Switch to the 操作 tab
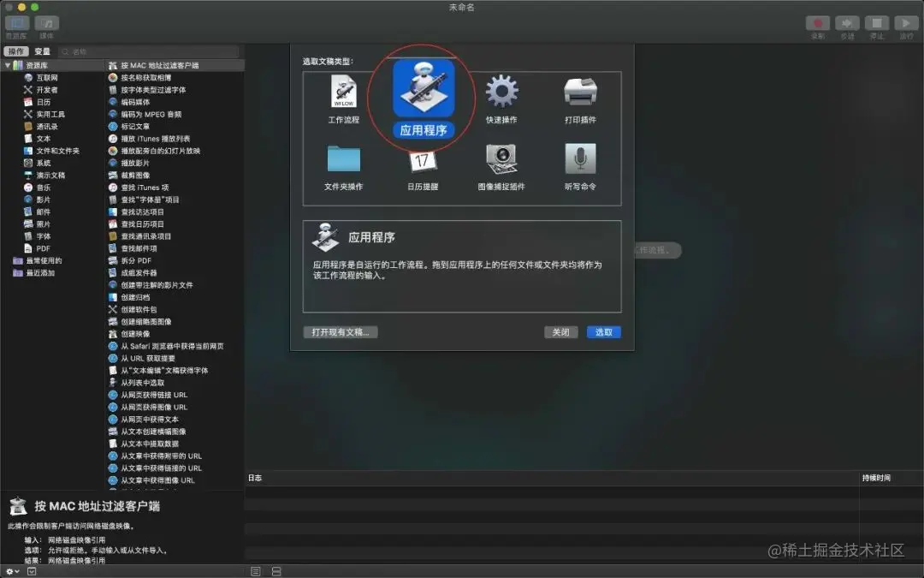924x578 pixels. pos(15,51)
